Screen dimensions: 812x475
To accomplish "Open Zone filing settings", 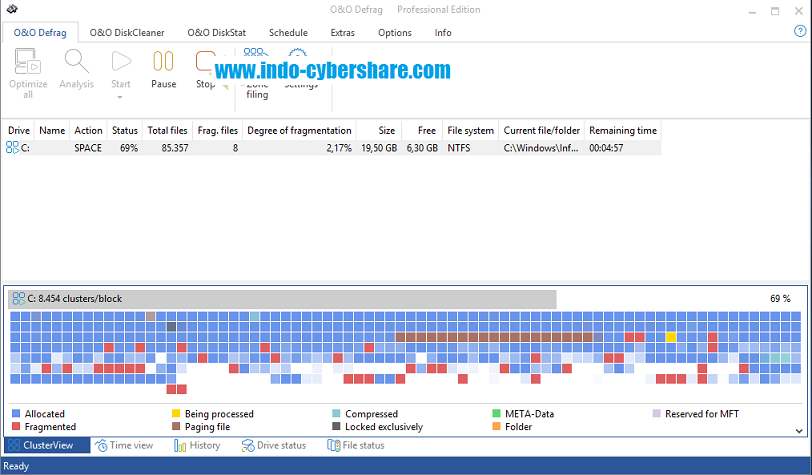I will click(x=257, y=74).
